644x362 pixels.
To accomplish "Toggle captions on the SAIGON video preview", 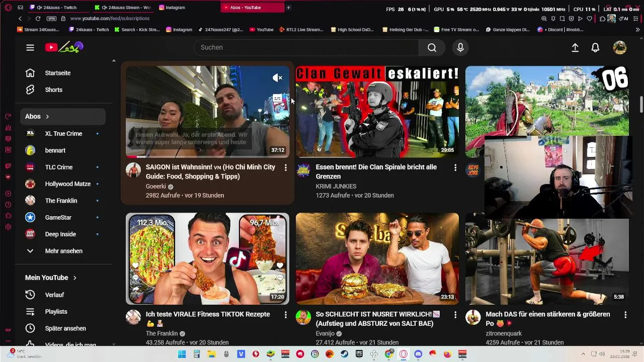I will (277, 99).
